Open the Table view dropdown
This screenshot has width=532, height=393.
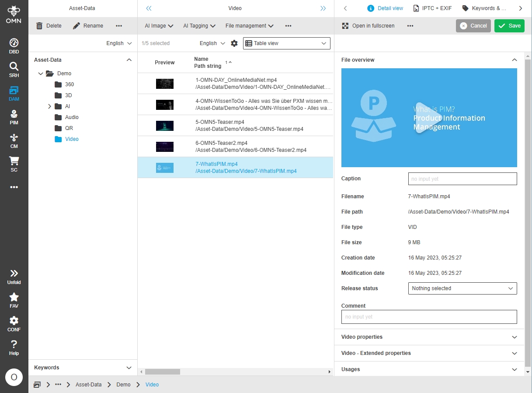[x=286, y=43]
